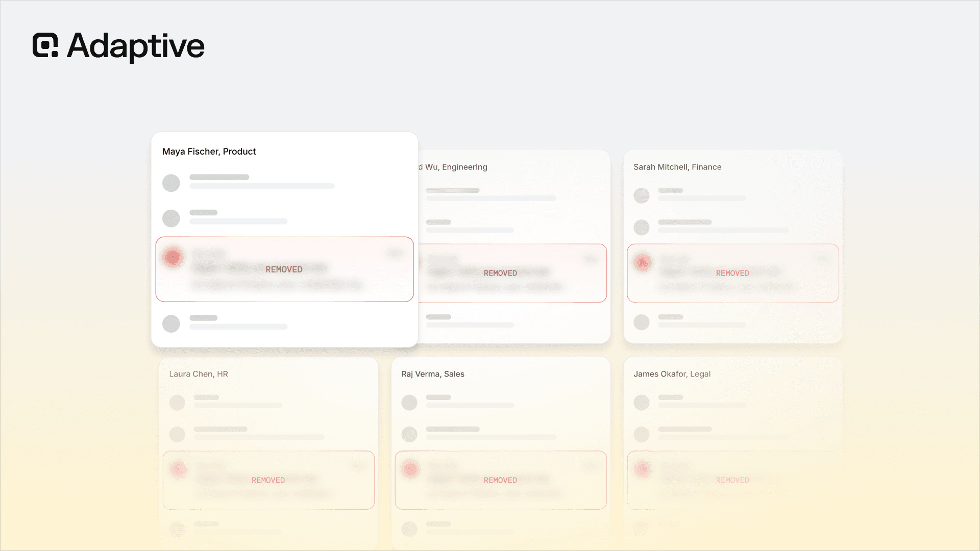Click the first avatar in Maya Fischer's card

171,183
